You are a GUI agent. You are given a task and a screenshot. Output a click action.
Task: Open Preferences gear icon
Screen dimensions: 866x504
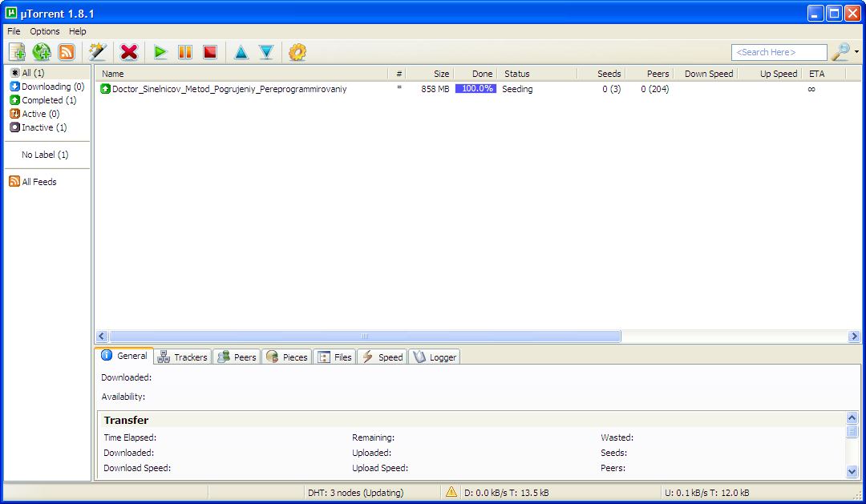pos(297,52)
